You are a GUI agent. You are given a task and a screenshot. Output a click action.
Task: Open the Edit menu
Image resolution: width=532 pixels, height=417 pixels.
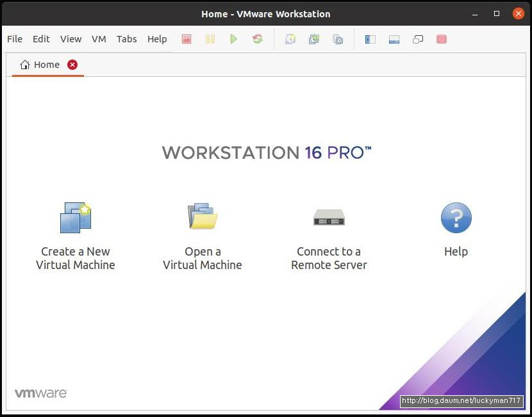click(41, 39)
